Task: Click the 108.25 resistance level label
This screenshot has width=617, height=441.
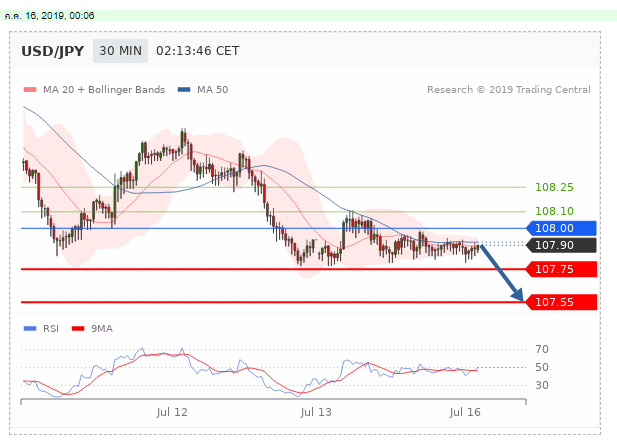Action: [554, 187]
